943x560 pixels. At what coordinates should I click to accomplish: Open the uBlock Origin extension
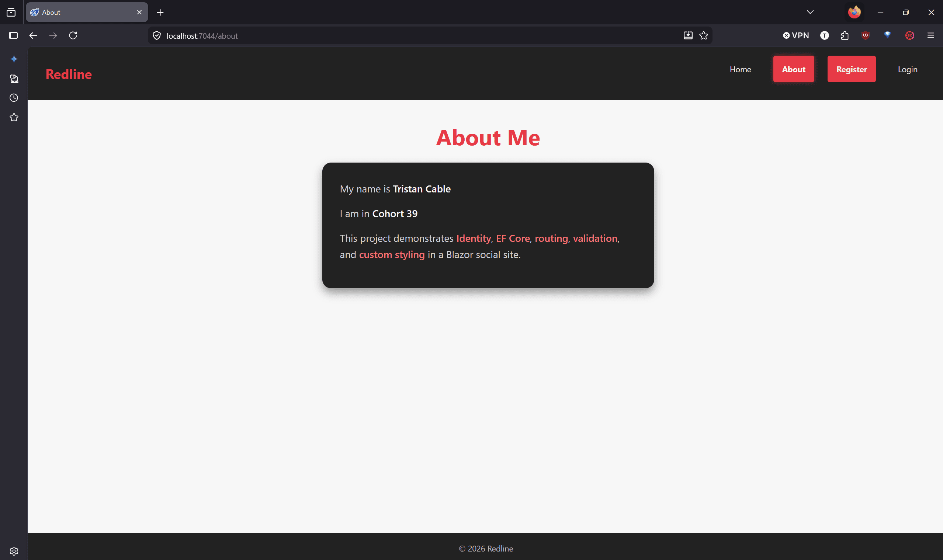tap(866, 35)
